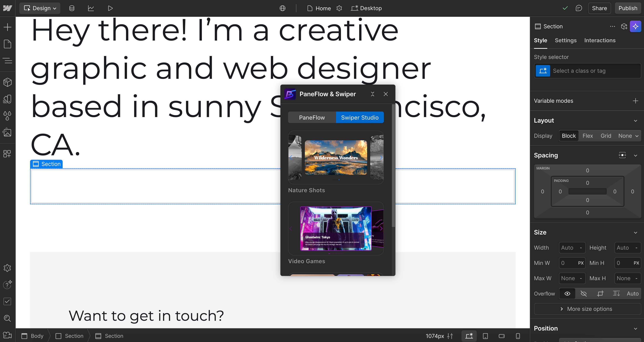Set overflow to Auto
The width and height of the screenshot is (644, 342).
point(633,294)
